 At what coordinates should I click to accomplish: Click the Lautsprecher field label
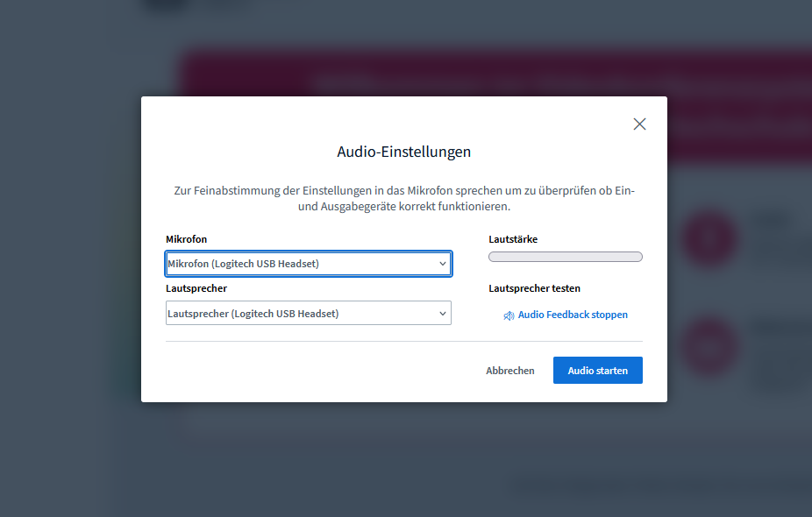196,288
